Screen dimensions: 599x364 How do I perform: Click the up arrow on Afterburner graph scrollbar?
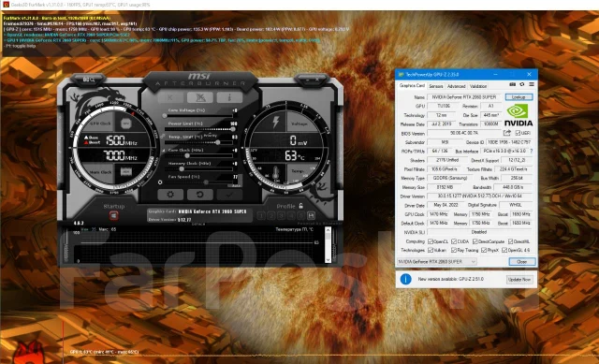click(x=328, y=230)
